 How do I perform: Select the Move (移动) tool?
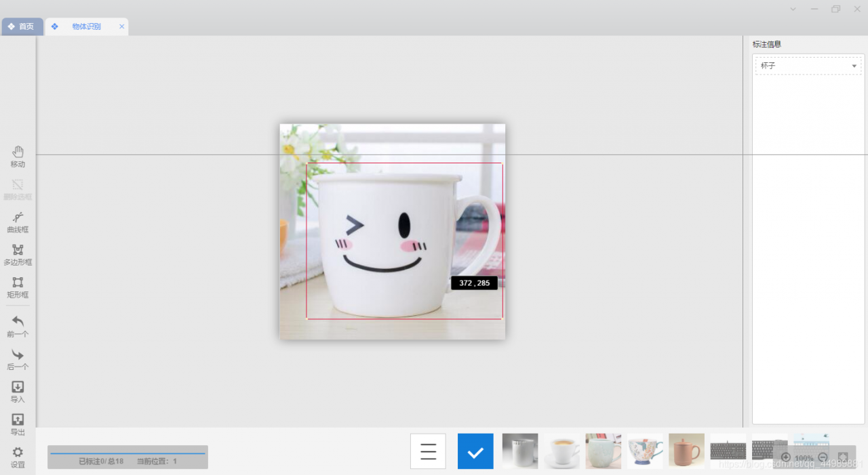point(18,156)
